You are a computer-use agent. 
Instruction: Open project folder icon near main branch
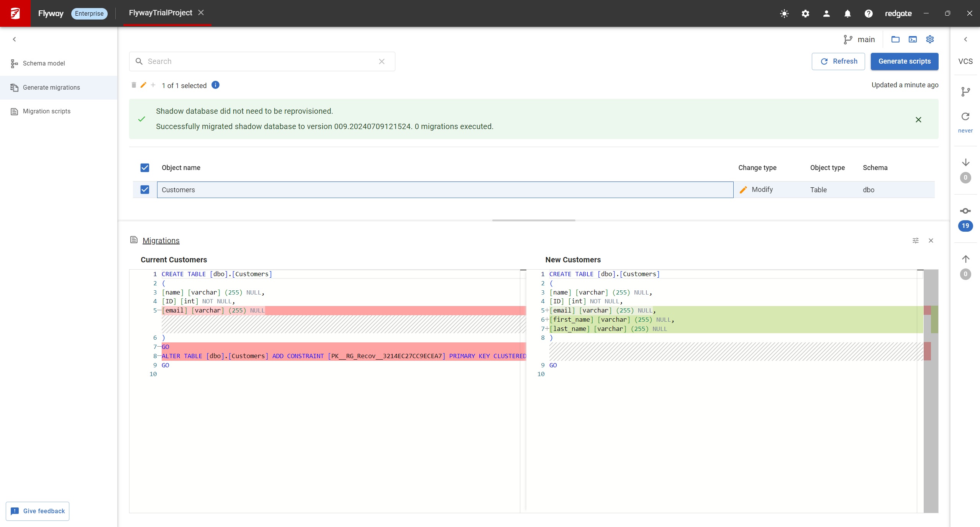tap(895, 39)
